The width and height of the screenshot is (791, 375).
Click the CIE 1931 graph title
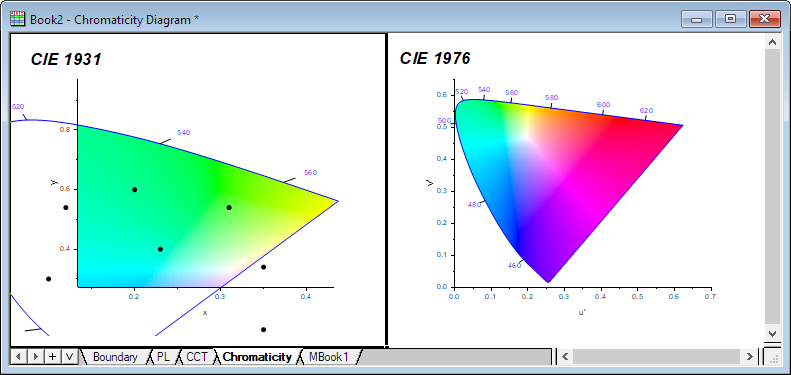[x=66, y=60]
